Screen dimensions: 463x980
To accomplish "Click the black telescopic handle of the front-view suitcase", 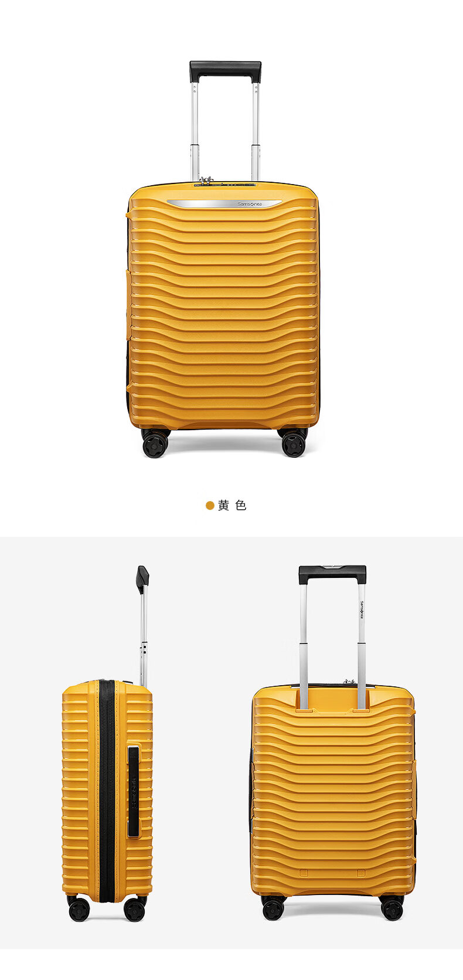I will click(x=225, y=70).
